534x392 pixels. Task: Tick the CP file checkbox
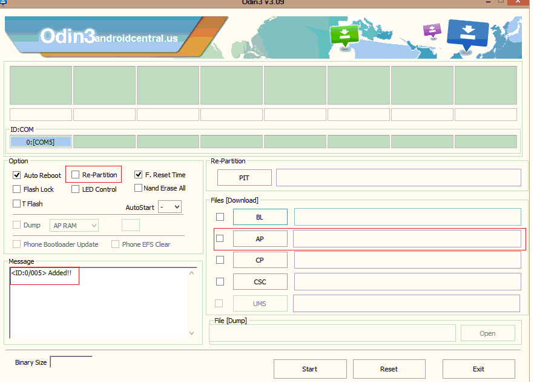click(220, 260)
